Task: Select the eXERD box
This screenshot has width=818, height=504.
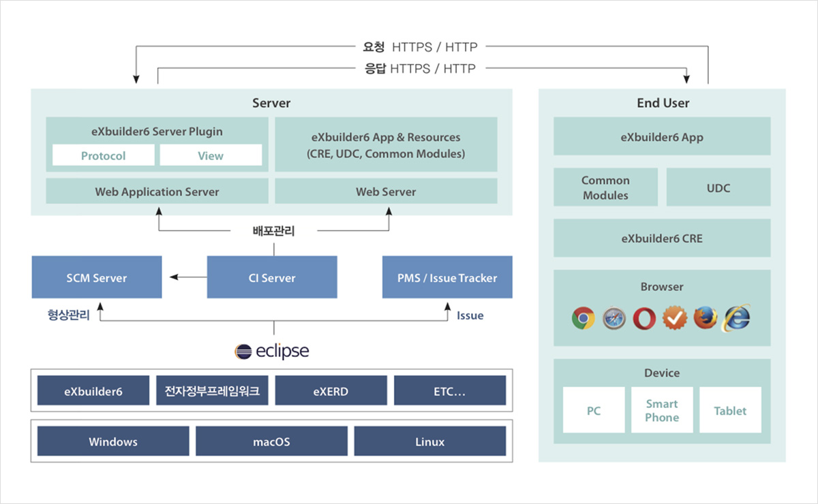Action: pyautogui.click(x=331, y=391)
